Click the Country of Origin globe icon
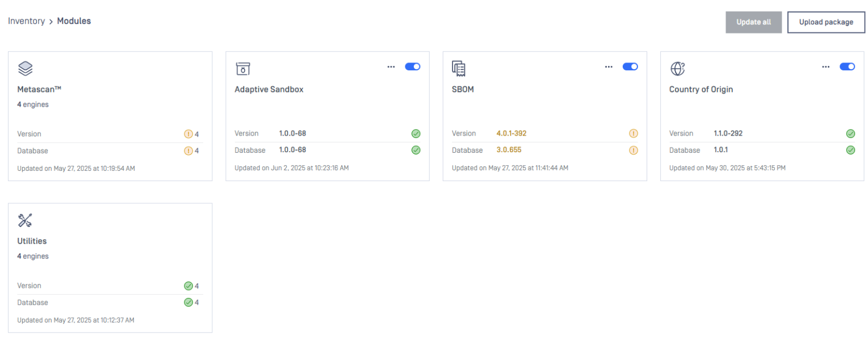 click(x=677, y=69)
